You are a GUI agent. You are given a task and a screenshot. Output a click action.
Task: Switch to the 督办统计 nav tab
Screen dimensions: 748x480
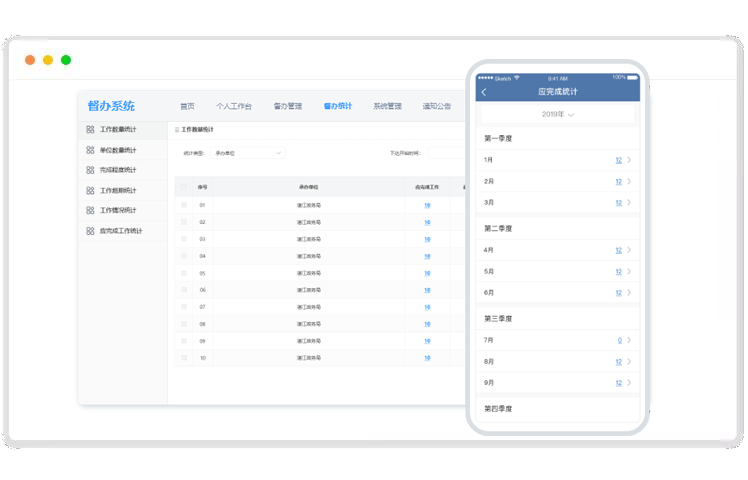point(338,106)
